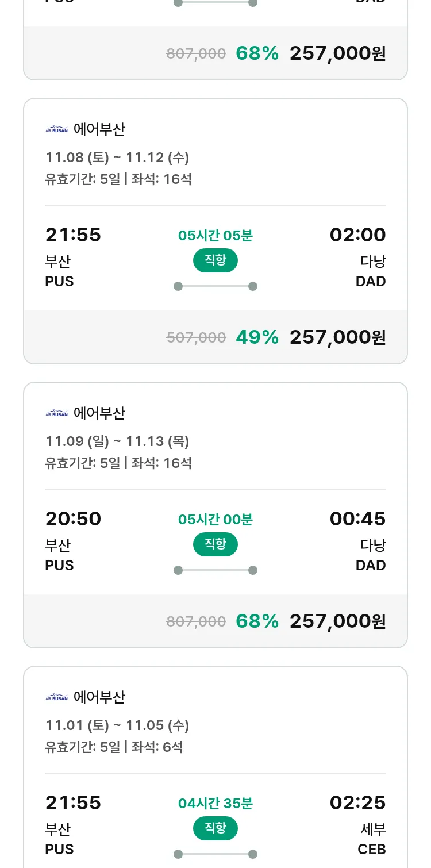Click 직항 badge on 21:55 Da Nang flight
431x868 pixels.
click(215, 260)
